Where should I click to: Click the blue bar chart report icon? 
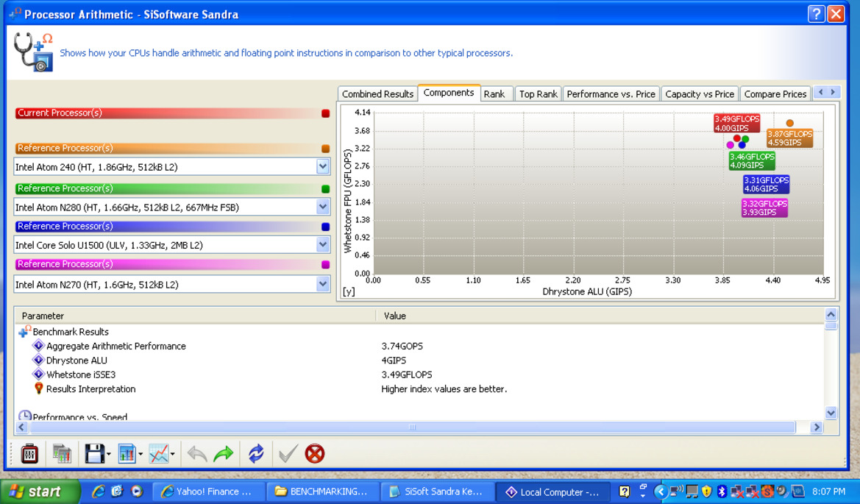coord(127,453)
